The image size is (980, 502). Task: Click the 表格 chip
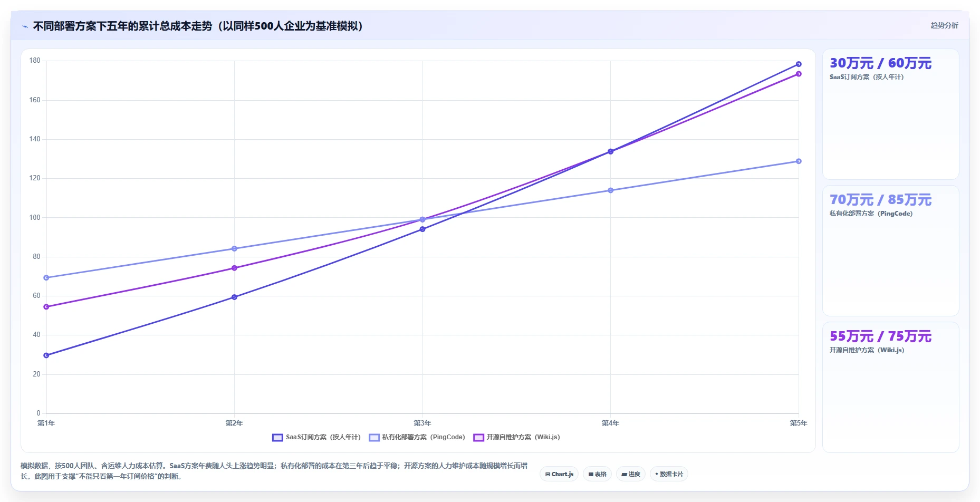(597, 474)
